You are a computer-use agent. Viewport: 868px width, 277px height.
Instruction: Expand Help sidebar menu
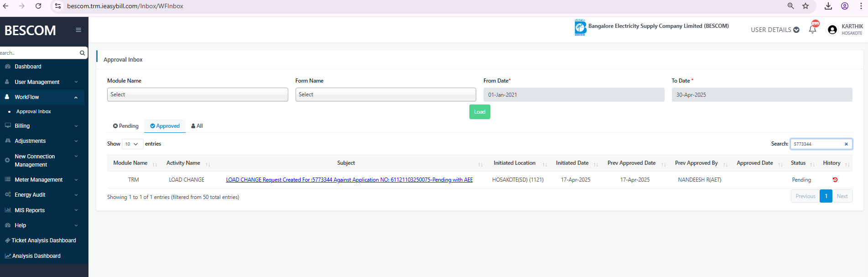click(x=42, y=225)
